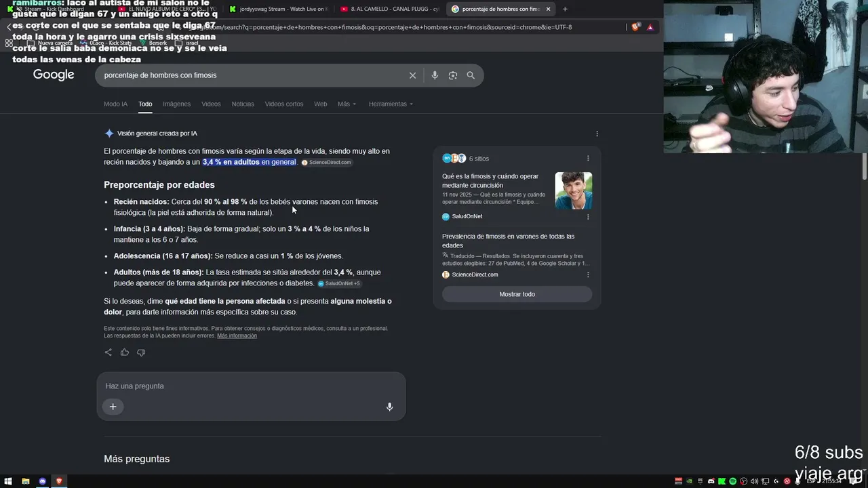This screenshot has height=488, width=868.
Task: Use microphone in 'Haz una pregunta' box
Action: pyautogui.click(x=389, y=407)
